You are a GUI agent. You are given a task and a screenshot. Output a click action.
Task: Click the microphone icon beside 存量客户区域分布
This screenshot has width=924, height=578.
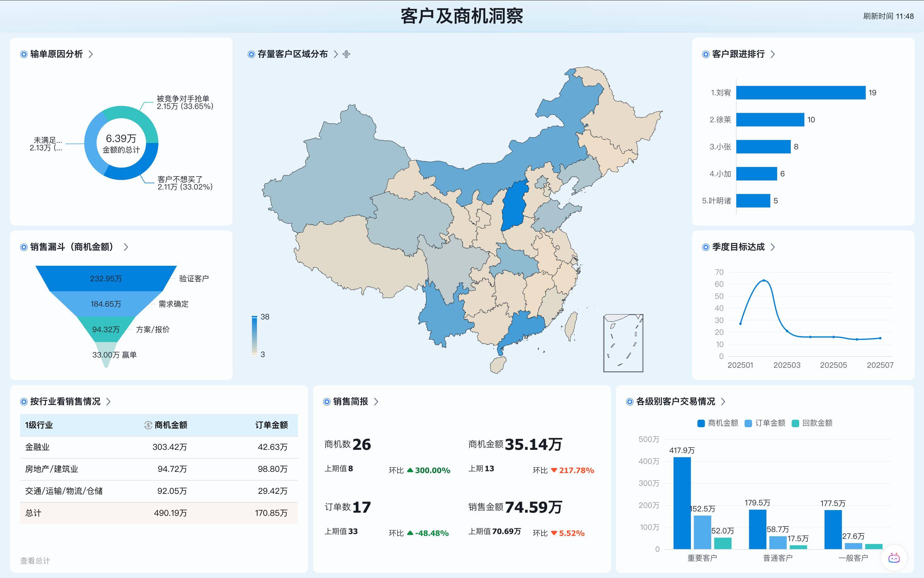[x=346, y=54]
